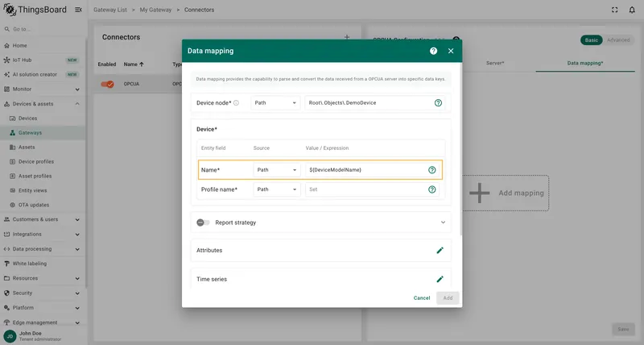Click the Home sidebar icon
The height and width of the screenshot is (345, 644).
[6, 46]
